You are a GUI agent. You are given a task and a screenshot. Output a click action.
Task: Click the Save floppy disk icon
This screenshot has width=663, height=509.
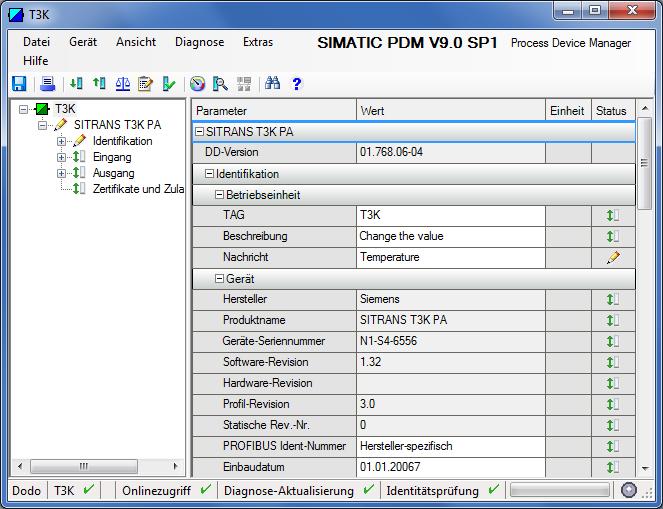click(x=19, y=84)
